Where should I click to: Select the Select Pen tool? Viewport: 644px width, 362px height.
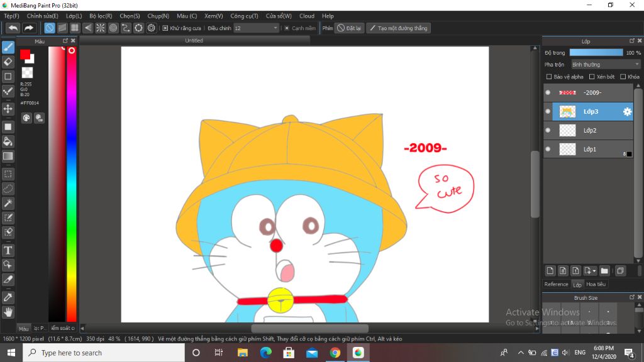pyautogui.click(x=8, y=217)
